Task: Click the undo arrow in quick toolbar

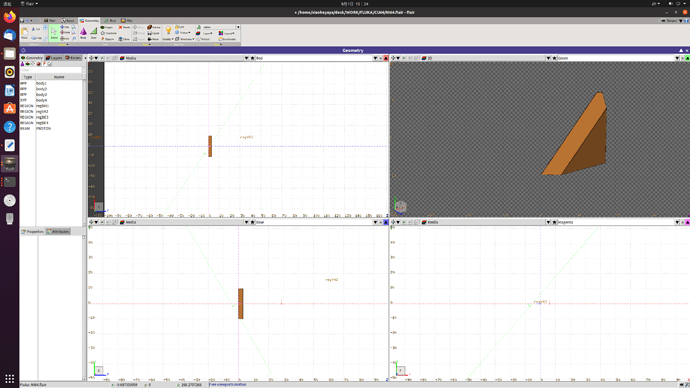Action: tap(27, 20)
